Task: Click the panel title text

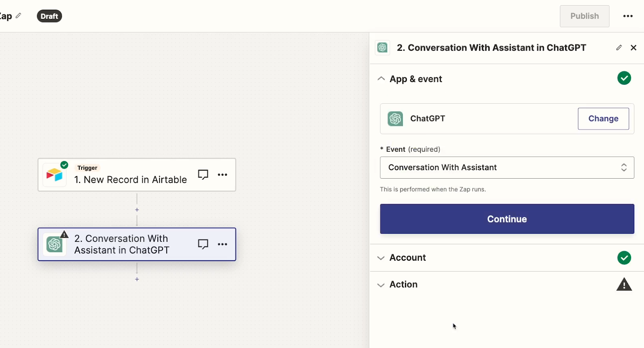Action: [491, 47]
